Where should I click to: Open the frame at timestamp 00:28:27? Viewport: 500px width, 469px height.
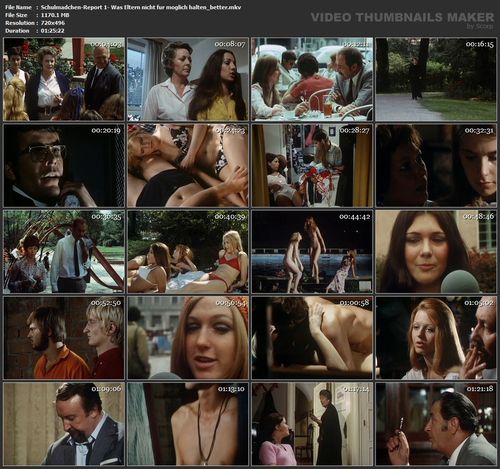(x=312, y=166)
